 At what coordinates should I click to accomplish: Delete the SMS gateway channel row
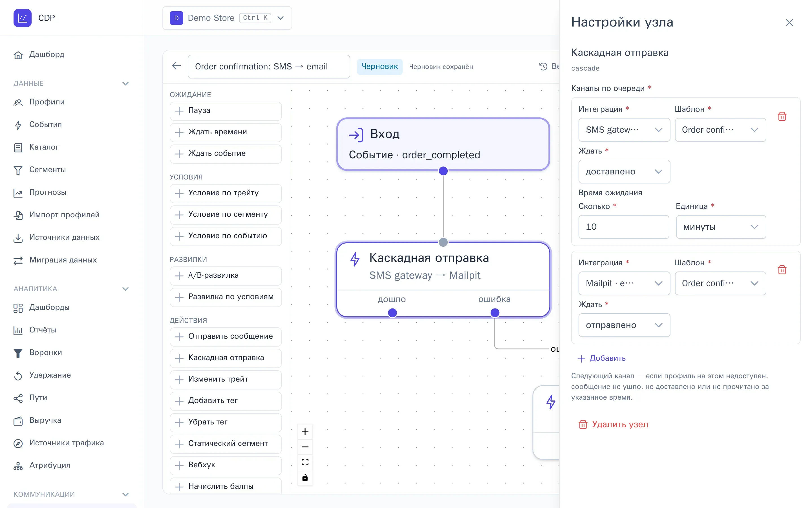782,116
